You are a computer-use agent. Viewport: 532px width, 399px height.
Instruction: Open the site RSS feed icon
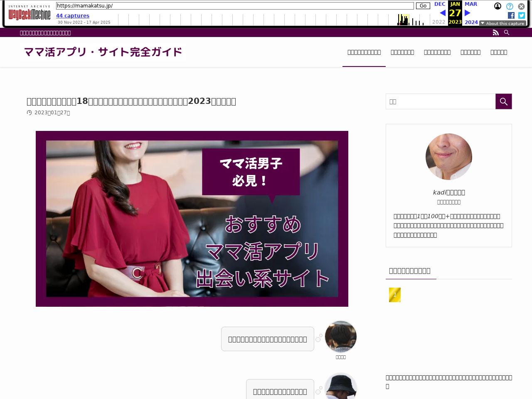[x=495, y=32]
